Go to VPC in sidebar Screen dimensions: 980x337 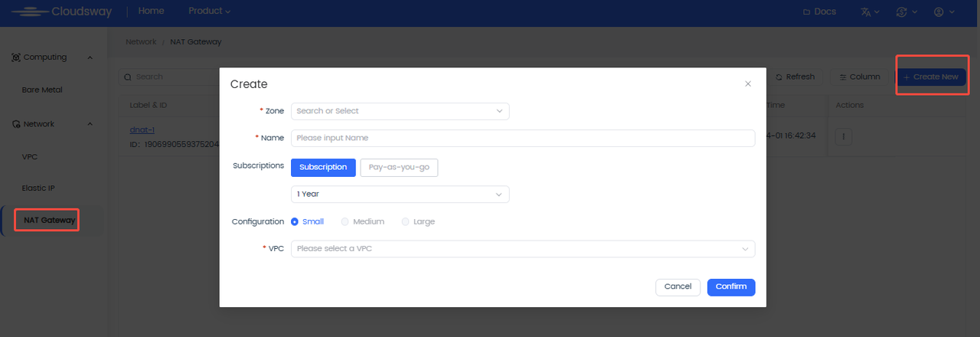click(30, 156)
